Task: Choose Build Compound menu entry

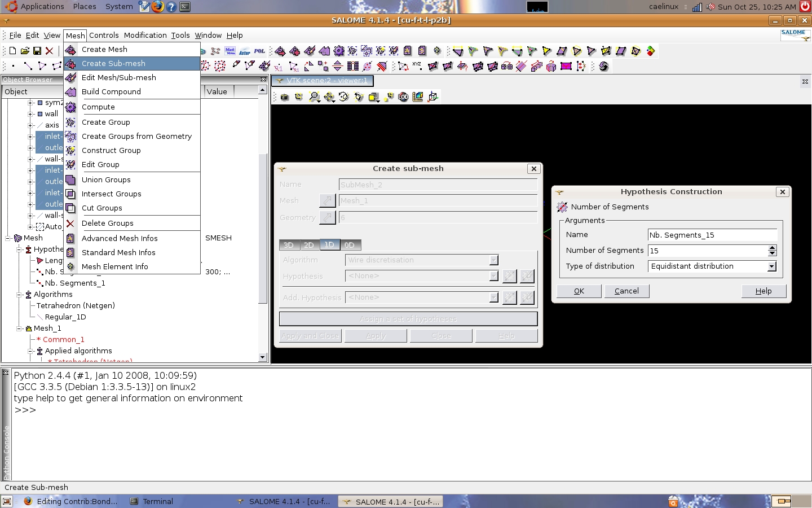Action: 133,91
